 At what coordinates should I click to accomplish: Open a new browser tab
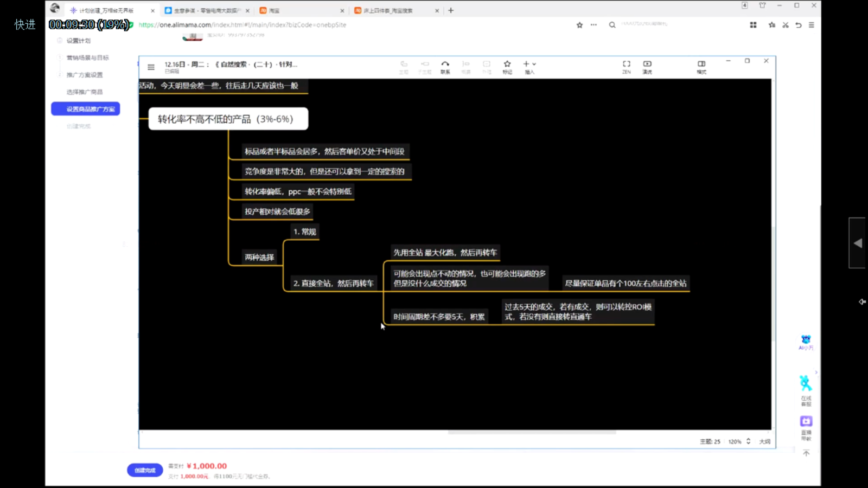click(x=451, y=10)
